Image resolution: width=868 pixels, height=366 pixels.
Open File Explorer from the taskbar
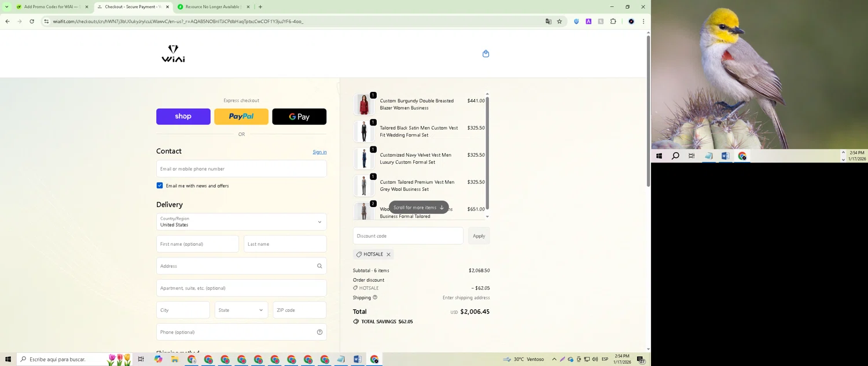click(174, 359)
